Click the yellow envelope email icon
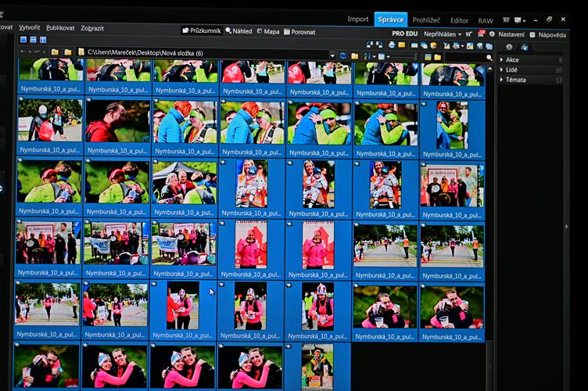This screenshot has width=588, height=391. (x=402, y=45)
